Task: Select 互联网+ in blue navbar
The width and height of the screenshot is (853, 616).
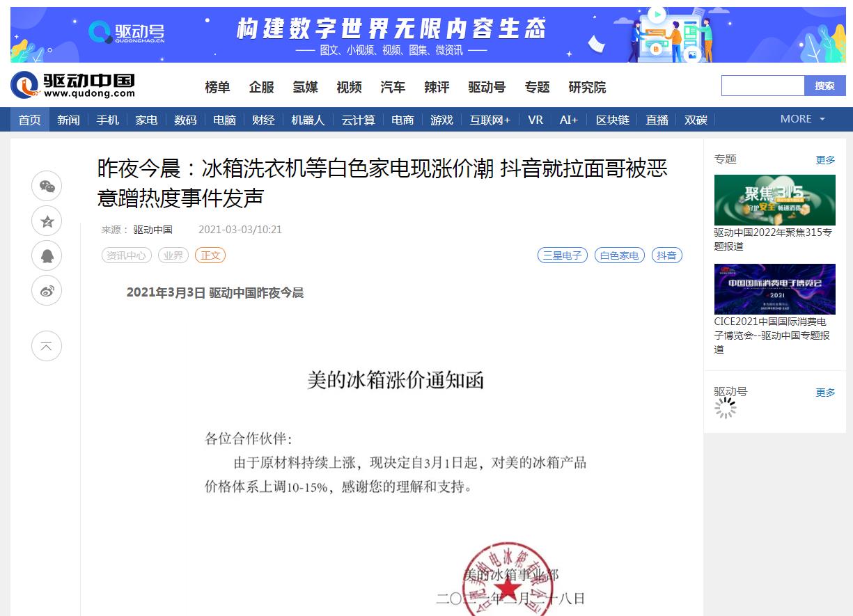Action: click(x=490, y=120)
